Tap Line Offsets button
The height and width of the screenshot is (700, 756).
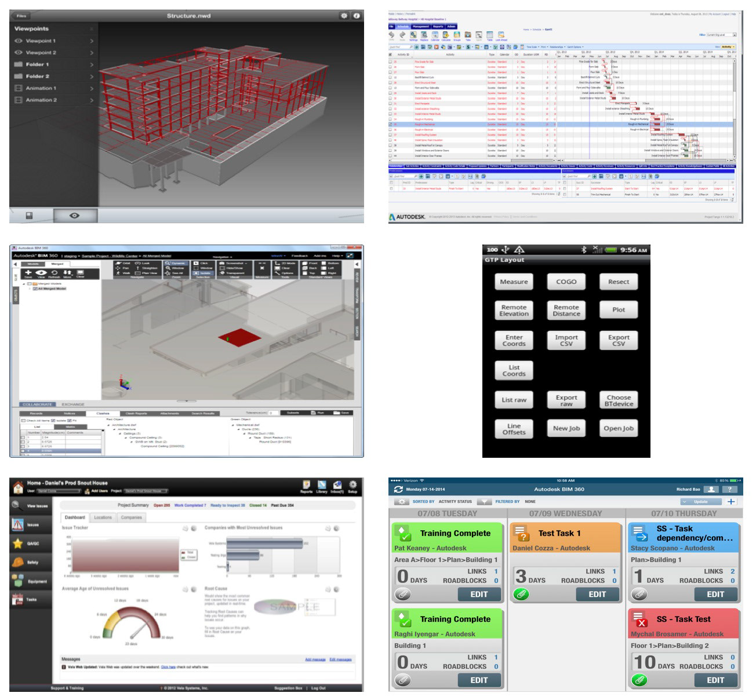tap(514, 429)
